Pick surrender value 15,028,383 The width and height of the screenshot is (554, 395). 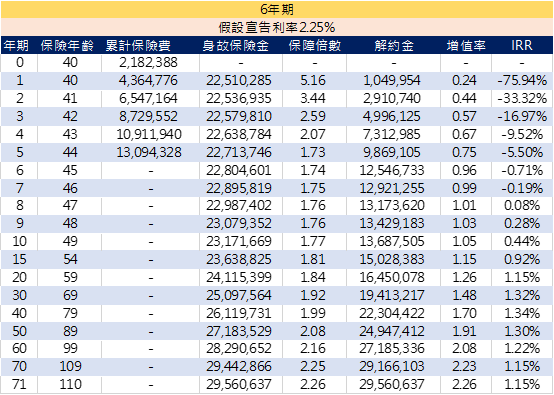pyautogui.click(x=392, y=260)
